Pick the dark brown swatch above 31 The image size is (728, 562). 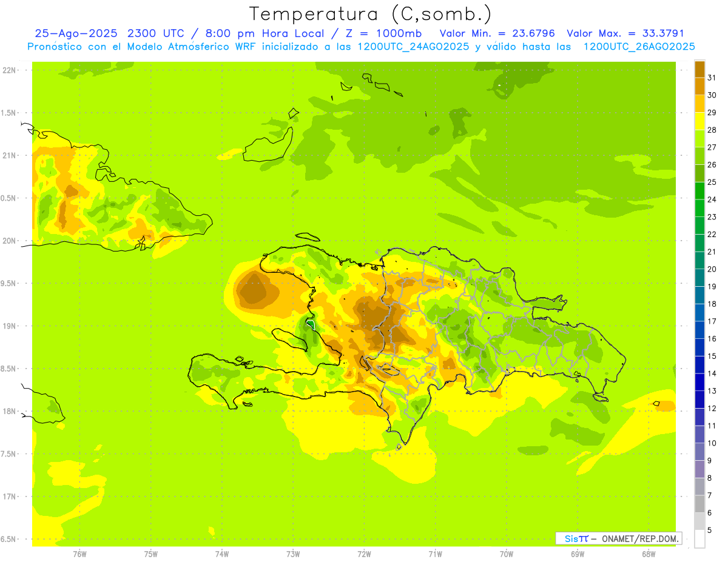(x=699, y=69)
